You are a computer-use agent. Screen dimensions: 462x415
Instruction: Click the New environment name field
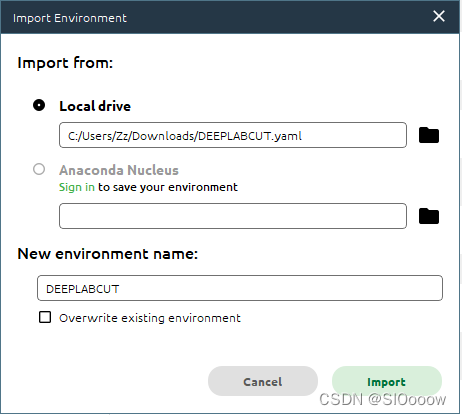pos(240,288)
